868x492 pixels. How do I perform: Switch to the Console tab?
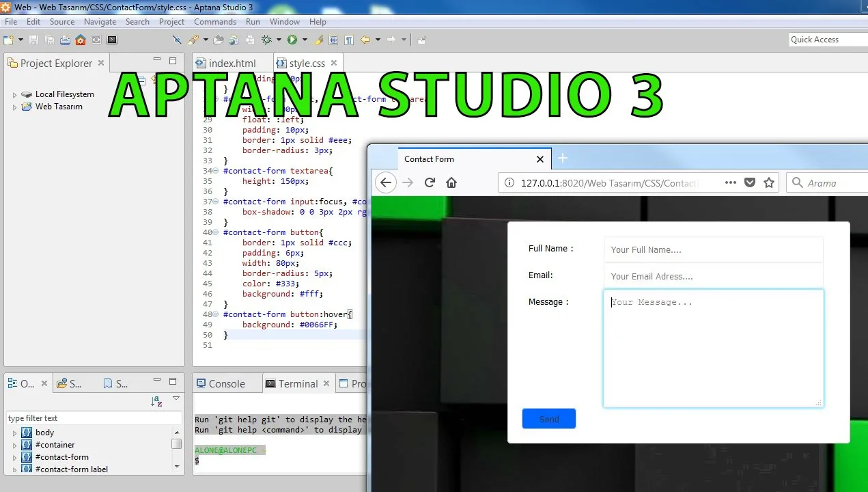(x=227, y=383)
